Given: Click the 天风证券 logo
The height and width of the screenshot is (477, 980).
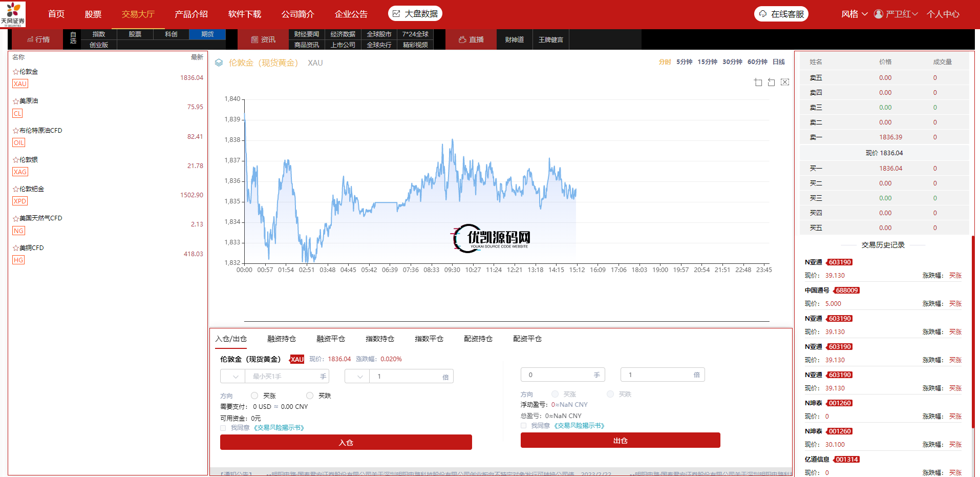Looking at the screenshot, I should tap(13, 14).
